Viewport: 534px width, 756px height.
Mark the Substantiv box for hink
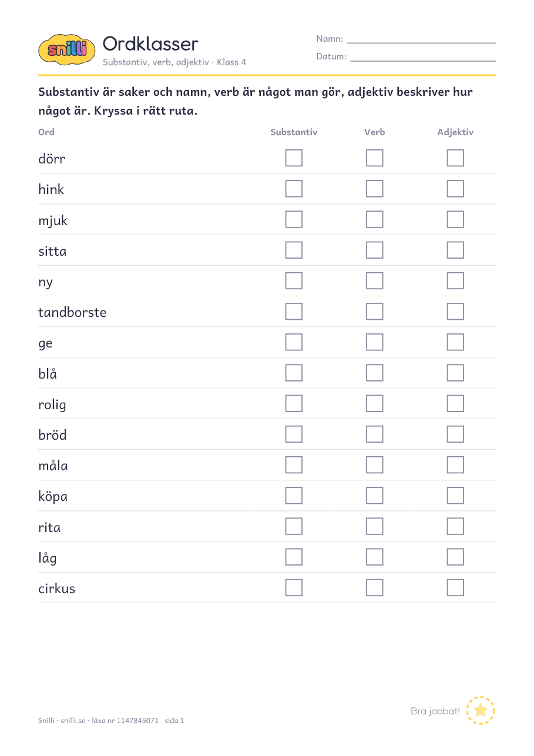tap(294, 189)
